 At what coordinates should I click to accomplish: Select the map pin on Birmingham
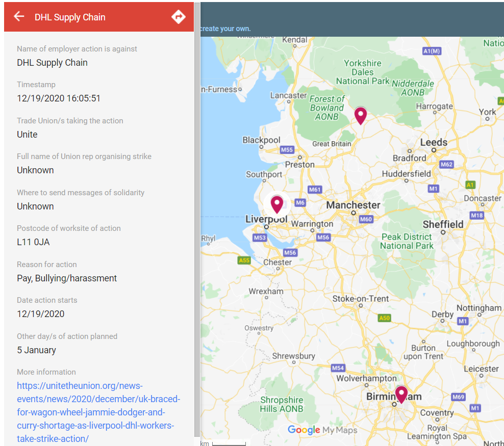tap(401, 395)
